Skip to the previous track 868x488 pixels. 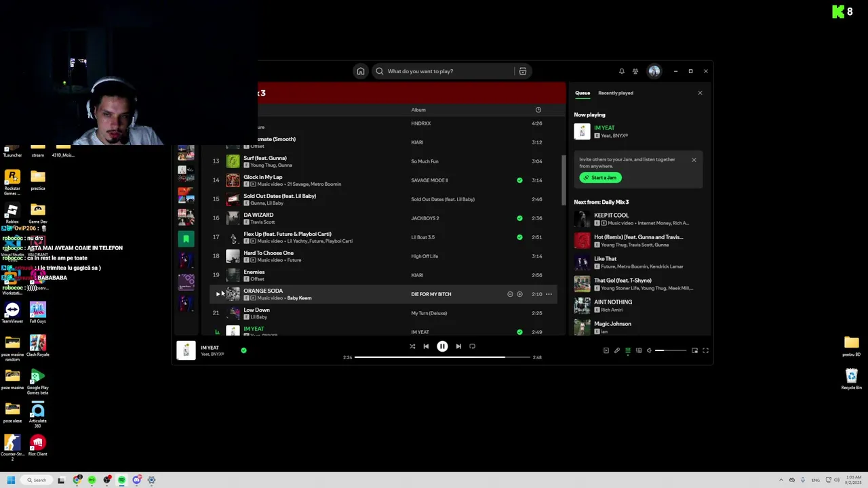point(426,346)
